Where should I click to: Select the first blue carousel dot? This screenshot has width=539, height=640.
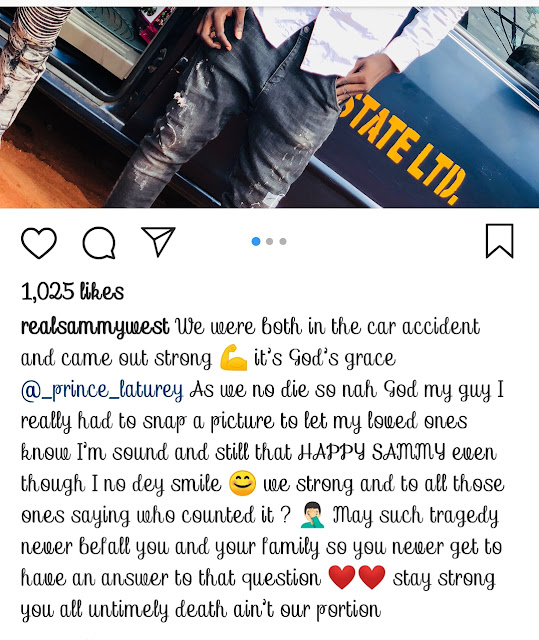pos(256,241)
